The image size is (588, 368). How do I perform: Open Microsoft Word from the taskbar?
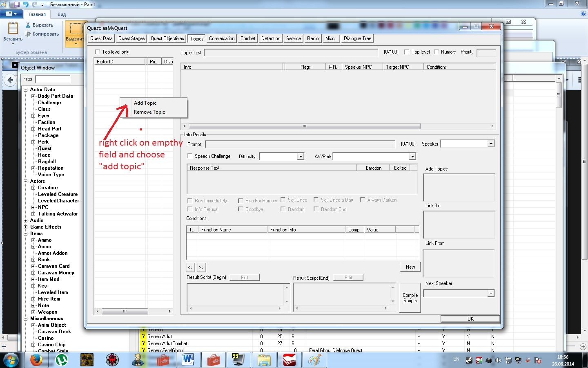pyautogui.click(x=188, y=360)
